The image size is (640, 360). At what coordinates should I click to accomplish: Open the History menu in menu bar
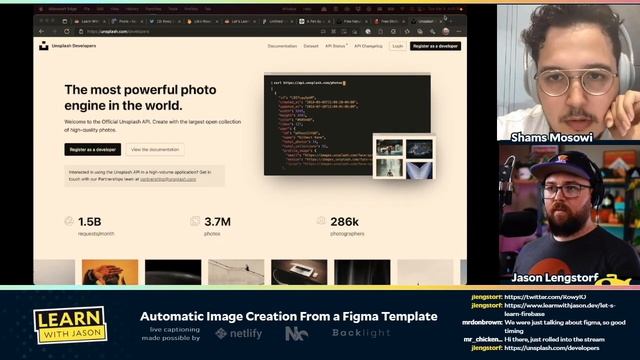(x=132, y=9)
